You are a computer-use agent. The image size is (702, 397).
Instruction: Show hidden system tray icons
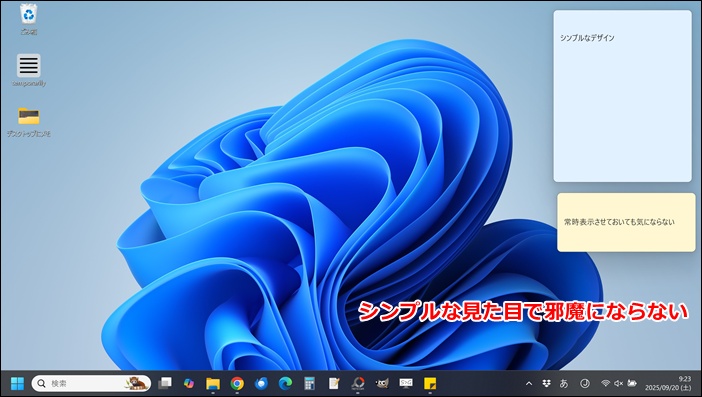(529, 384)
